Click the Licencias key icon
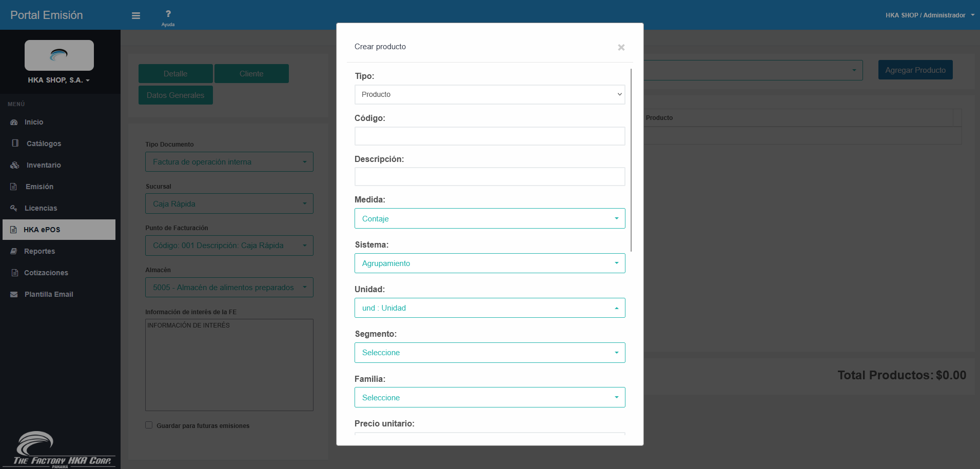The height and width of the screenshot is (469, 980). coord(14,208)
